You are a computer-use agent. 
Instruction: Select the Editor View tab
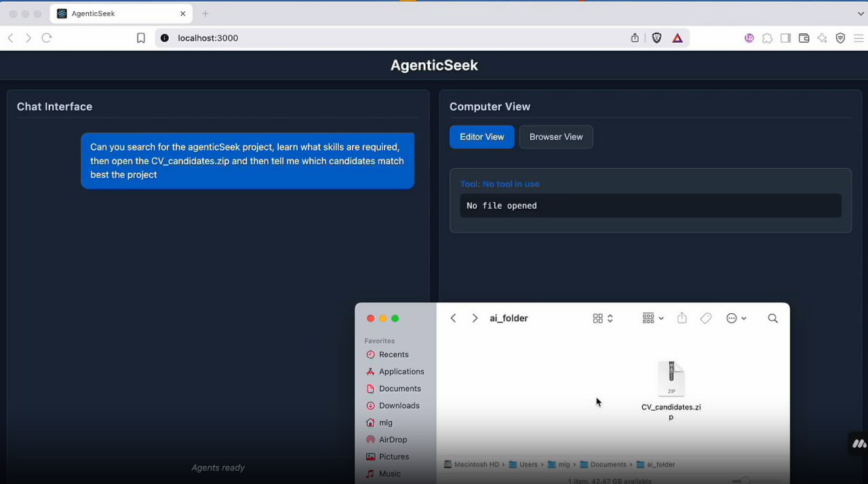[x=481, y=137]
